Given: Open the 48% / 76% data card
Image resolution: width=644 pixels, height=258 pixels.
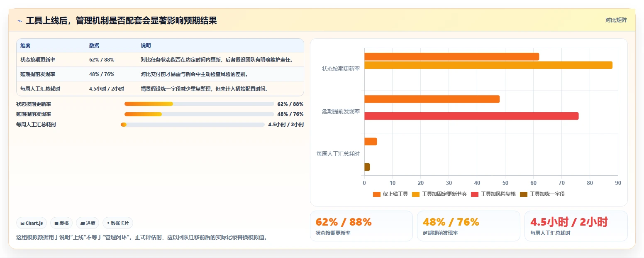Looking at the screenshot, I should (x=468, y=226).
